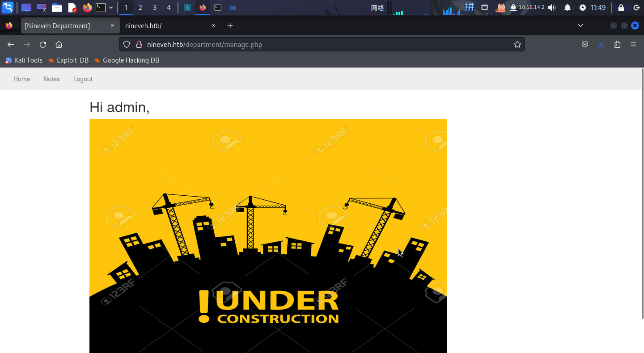Click the URL address bar
The width and height of the screenshot is (644, 353).
point(322,44)
